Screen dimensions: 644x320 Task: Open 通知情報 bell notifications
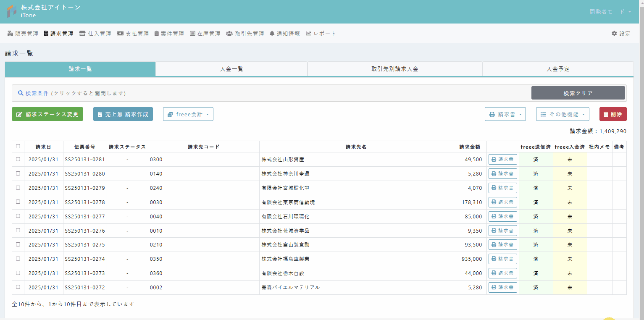coord(284,34)
